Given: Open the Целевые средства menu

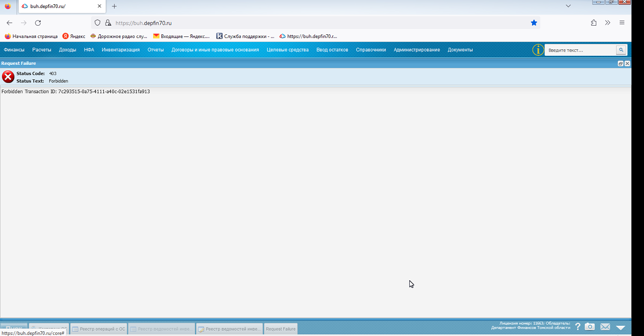Looking at the screenshot, I should [x=288, y=50].
